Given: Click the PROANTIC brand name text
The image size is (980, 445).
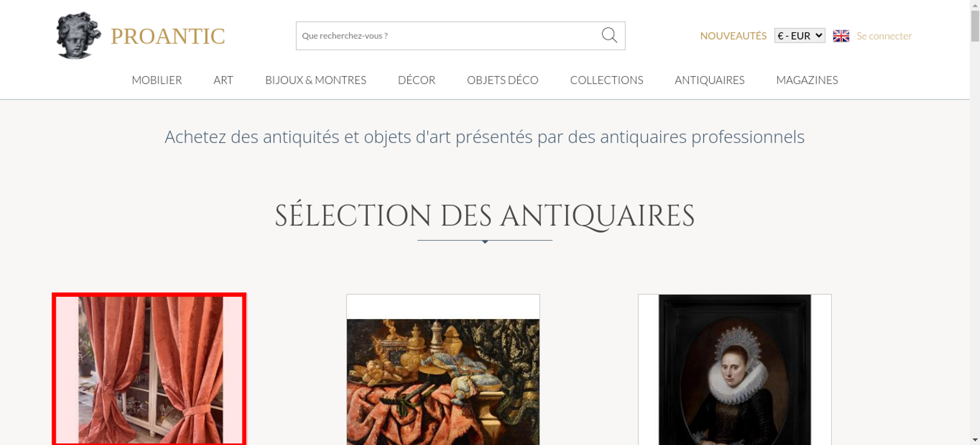Looking at the screenshot, I should [x=168, y=36].
